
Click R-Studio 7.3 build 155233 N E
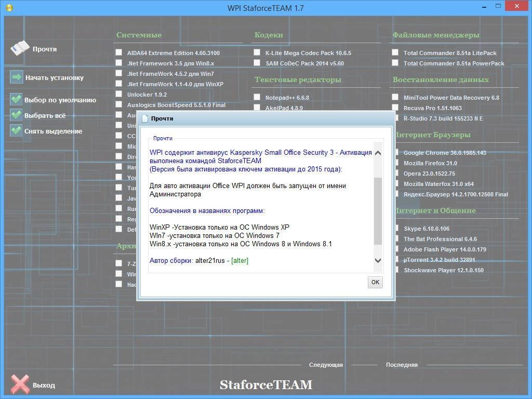[x=443, y=118]
